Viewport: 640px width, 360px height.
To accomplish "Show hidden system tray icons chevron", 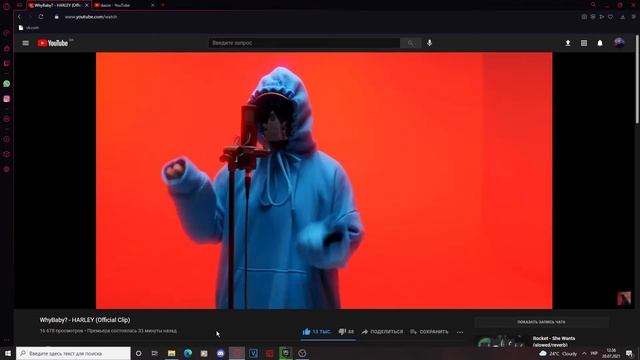I will click(584, 353).
